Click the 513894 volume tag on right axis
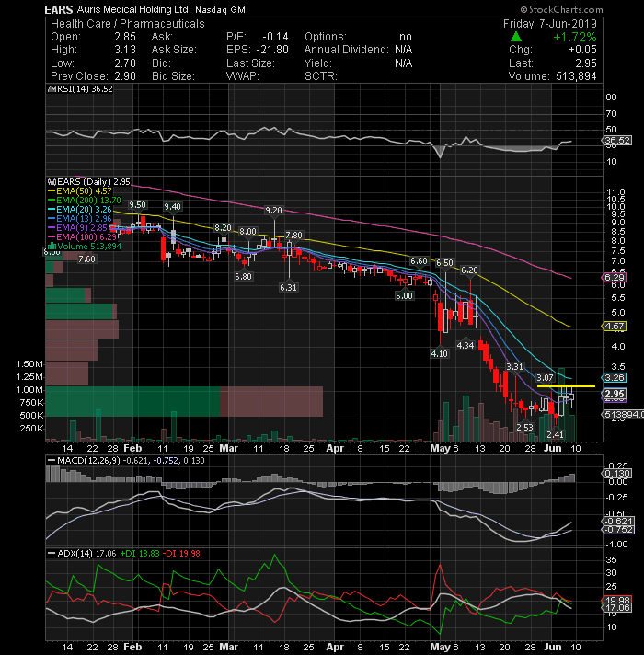The image size is (644, 655). [x=622, y=414]
